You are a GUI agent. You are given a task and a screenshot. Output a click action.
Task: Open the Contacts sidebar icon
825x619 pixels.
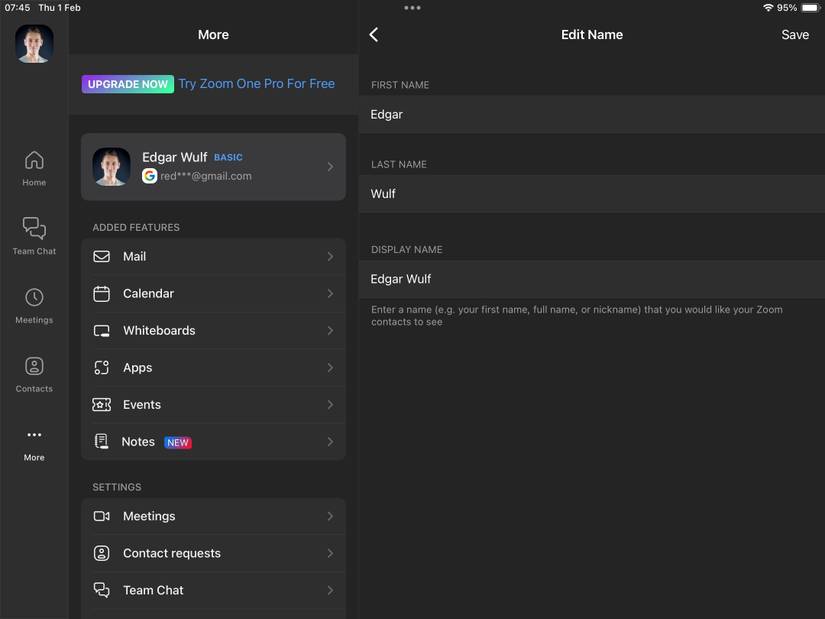(34, 371)
